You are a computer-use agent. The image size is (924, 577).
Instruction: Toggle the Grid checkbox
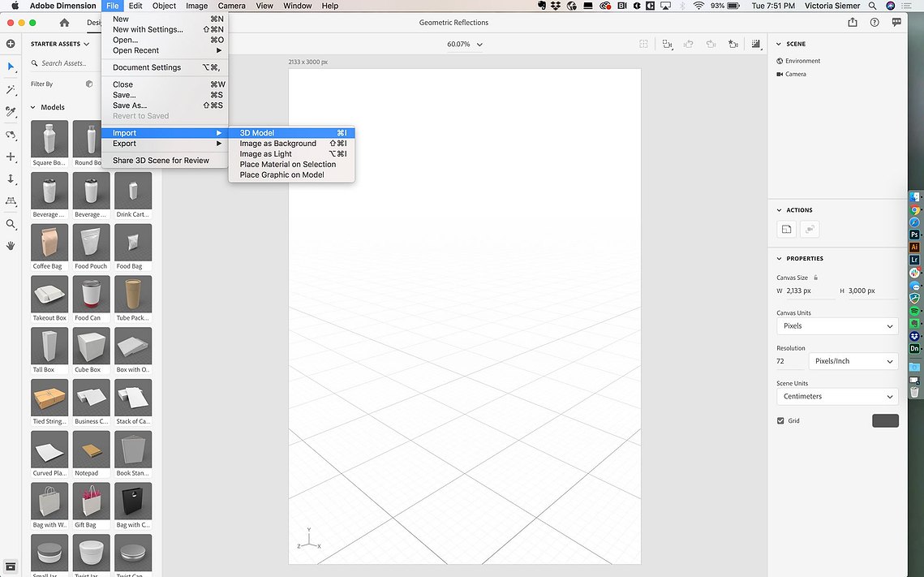[x=780, y=421]
